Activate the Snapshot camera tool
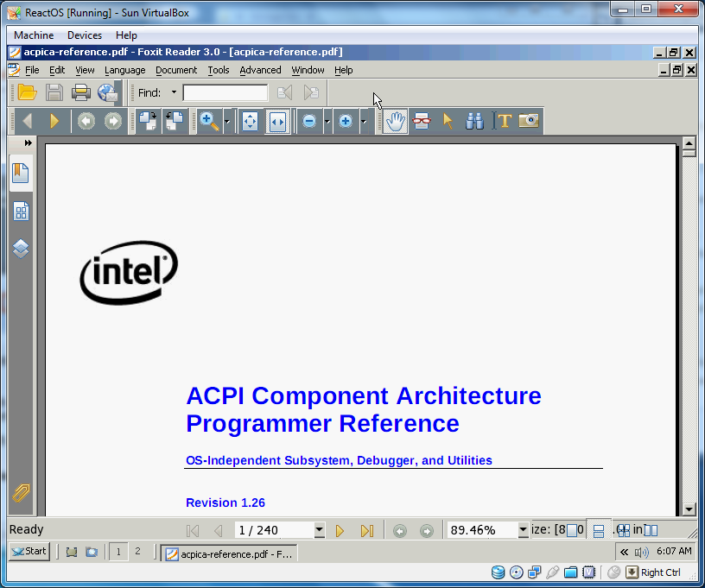 (x=529, y=122)
